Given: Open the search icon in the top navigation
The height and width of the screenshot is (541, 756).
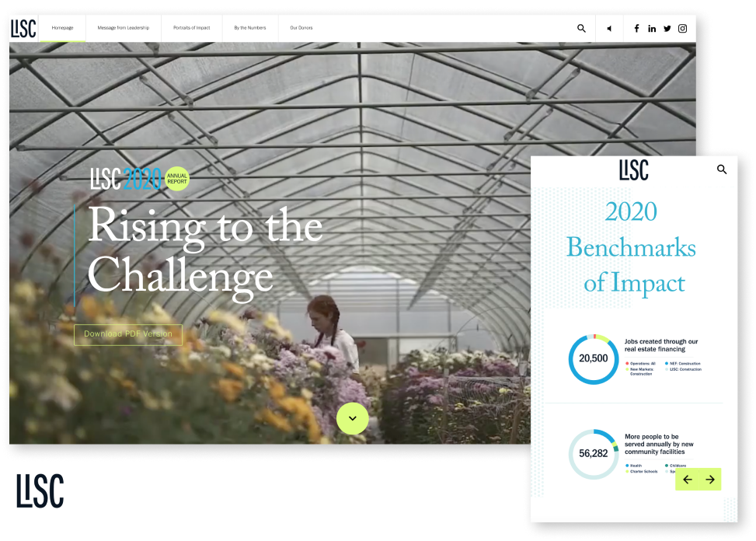Looking at the screenshot, I should coord(580,28).
